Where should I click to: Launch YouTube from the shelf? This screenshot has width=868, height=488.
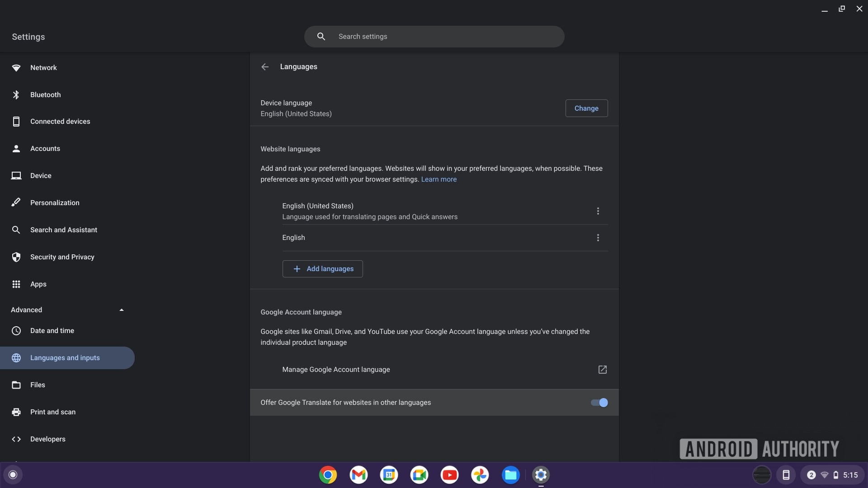[x=449, y=475]
